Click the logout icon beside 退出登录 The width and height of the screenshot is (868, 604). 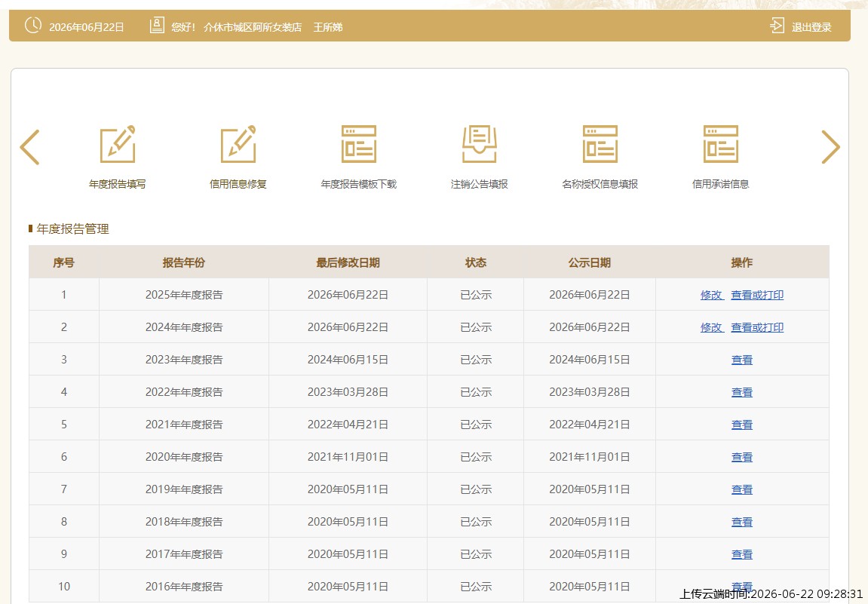(778, 26)
